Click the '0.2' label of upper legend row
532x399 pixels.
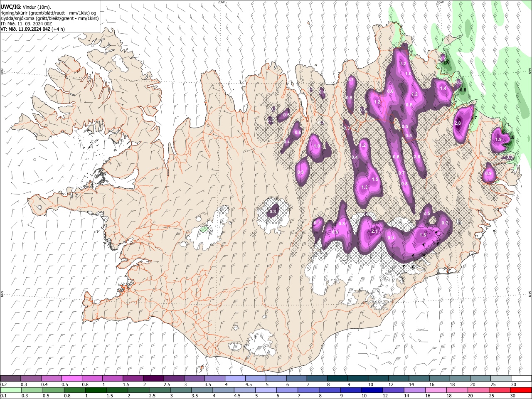click(x=3, y=384)
